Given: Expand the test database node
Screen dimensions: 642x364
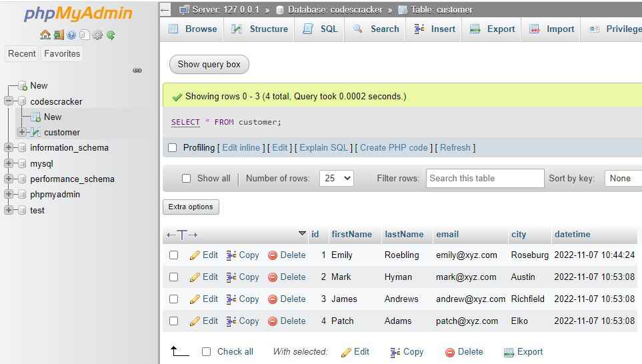Looking at the screenshot, I should 9,210.
